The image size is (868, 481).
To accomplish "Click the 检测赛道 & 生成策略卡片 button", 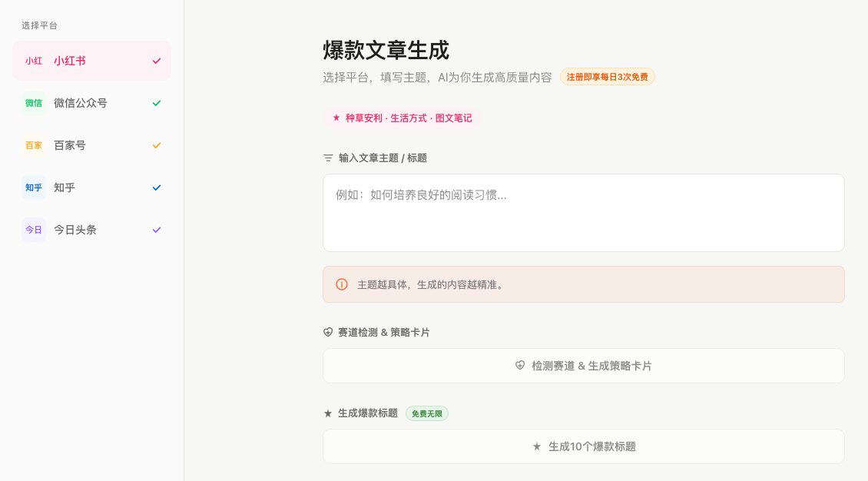I will (584, 366).
